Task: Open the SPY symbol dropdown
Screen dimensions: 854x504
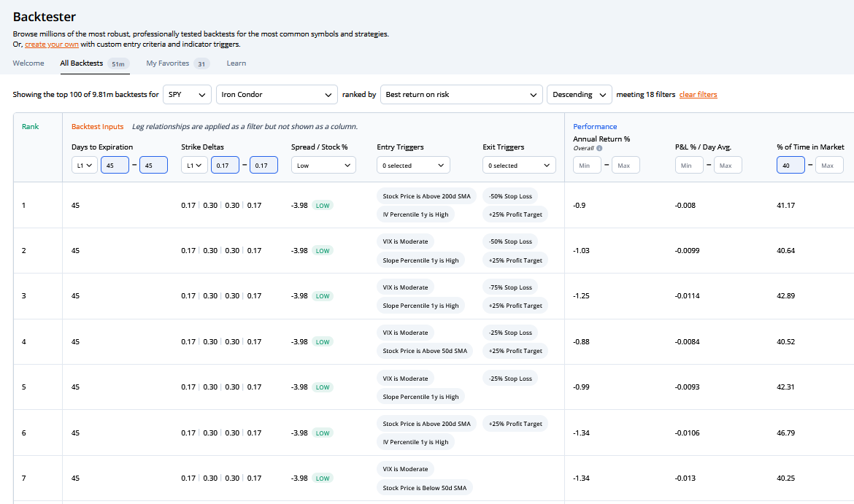Action: click(x=187, y=95)
